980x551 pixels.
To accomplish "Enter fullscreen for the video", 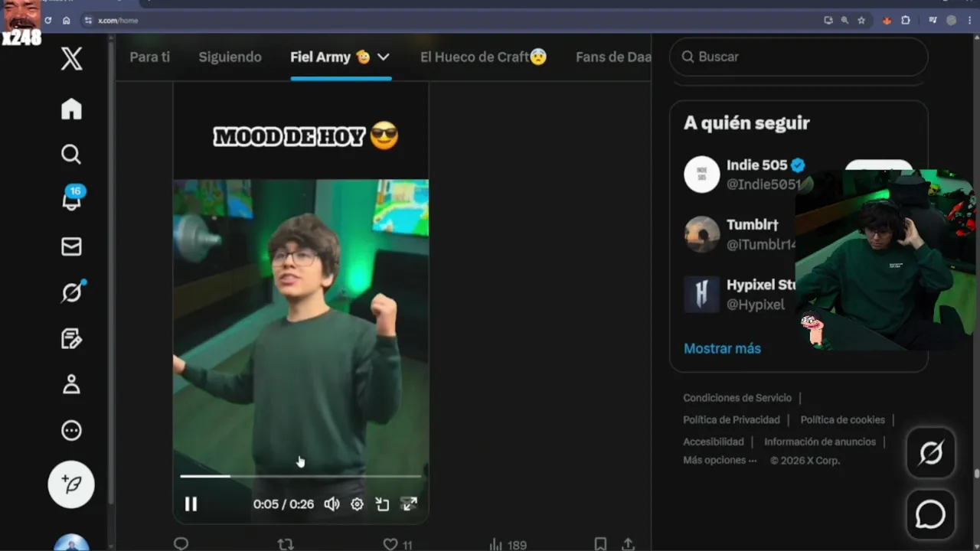I will click(x=410, y=504).
